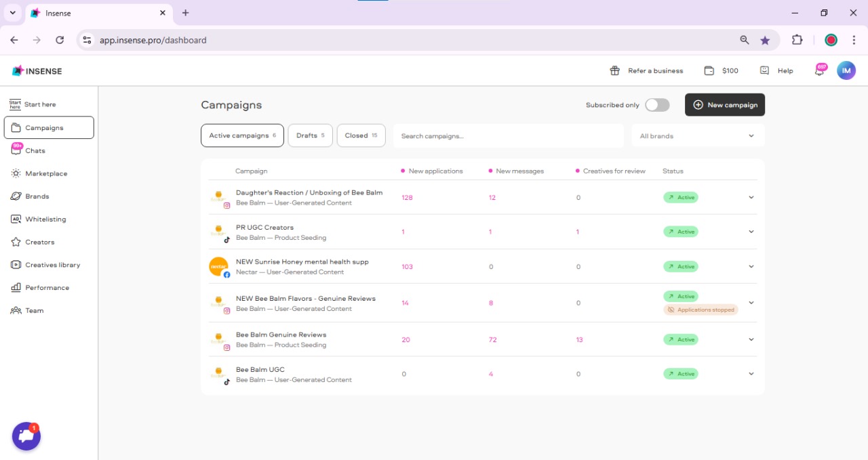This screenshot has width=868, height=460.
Task: Switch to the Drafts tab
Action: pyautogui.click(x=311, y=135)
